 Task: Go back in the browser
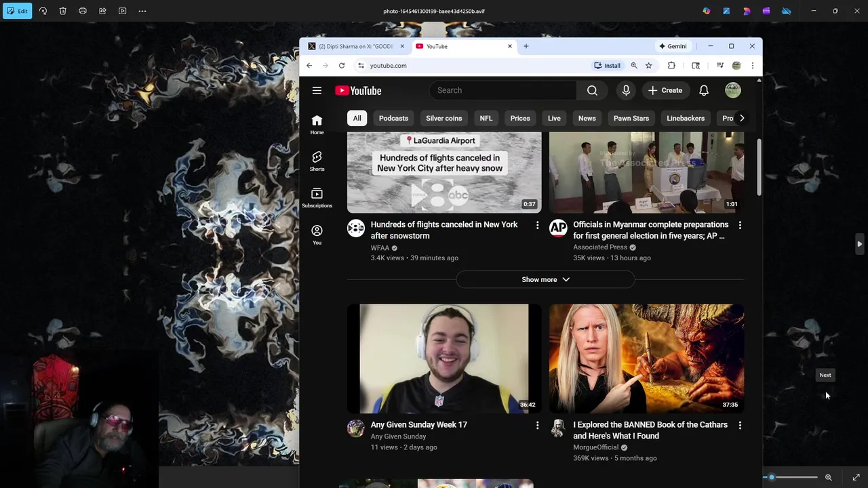pyautogui.click(x=309, y=66)
